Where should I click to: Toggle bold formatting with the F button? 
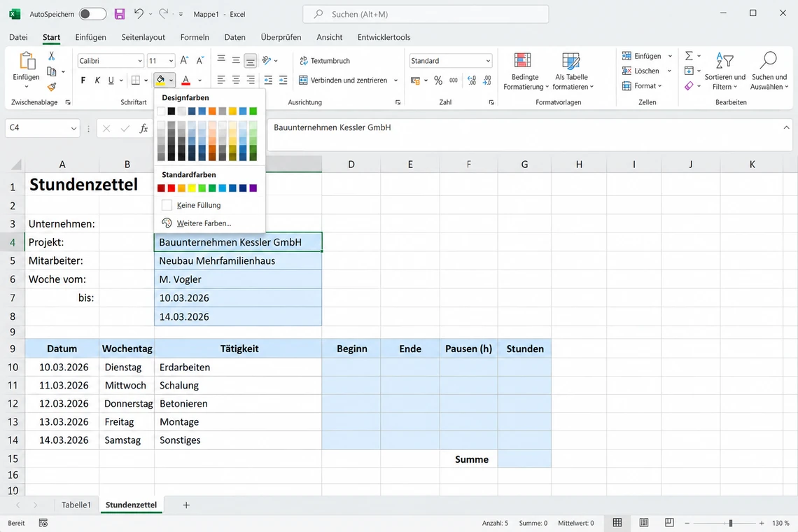click(x=83, y=80)
